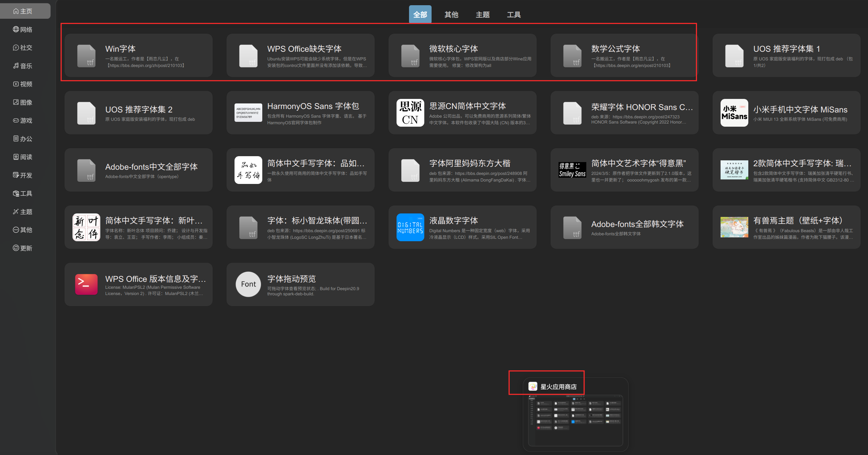Switch to the 工具 top tab

tap(514, 15)
